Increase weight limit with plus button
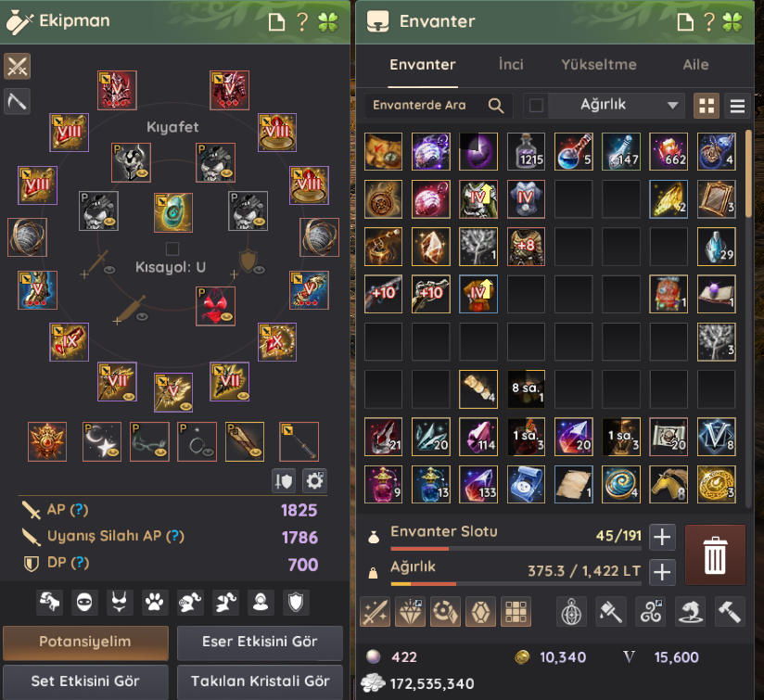The image size is (764, 700). point(662,572)
